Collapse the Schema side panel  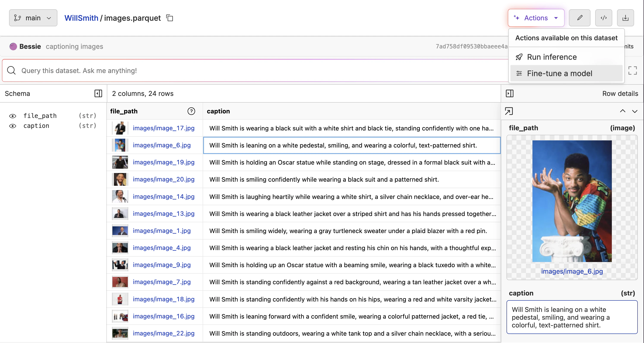tap(98, 94)
